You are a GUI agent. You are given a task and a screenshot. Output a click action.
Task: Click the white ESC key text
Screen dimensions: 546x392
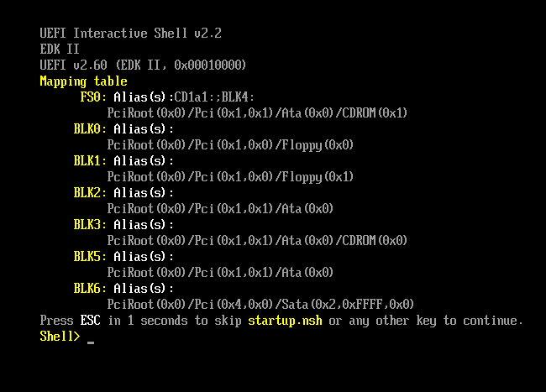[x=90, y=321]
